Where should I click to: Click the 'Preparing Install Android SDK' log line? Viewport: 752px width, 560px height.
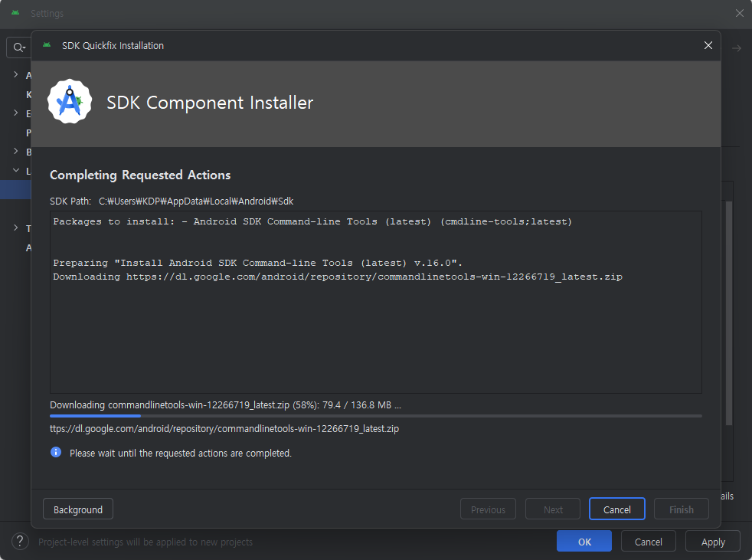coord(257,263)
